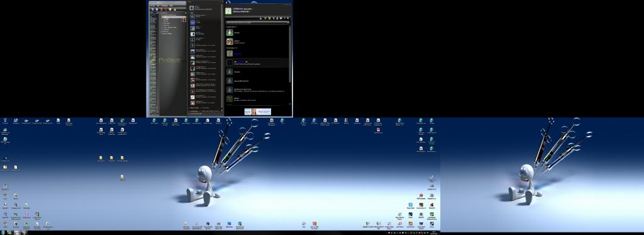Screen dimensions: 644x235
Task: Click the advertisement banner in the messenger window
Action: click(257, 112)
